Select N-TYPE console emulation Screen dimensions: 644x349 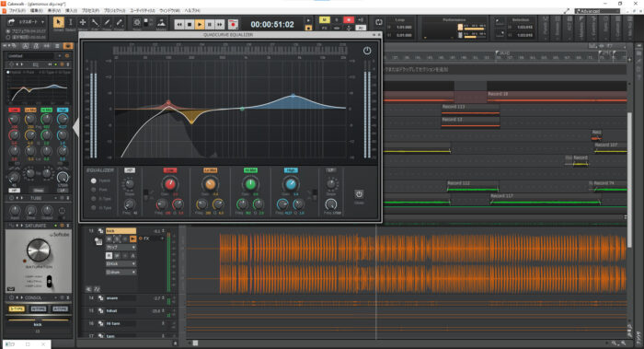click(39, 308)
